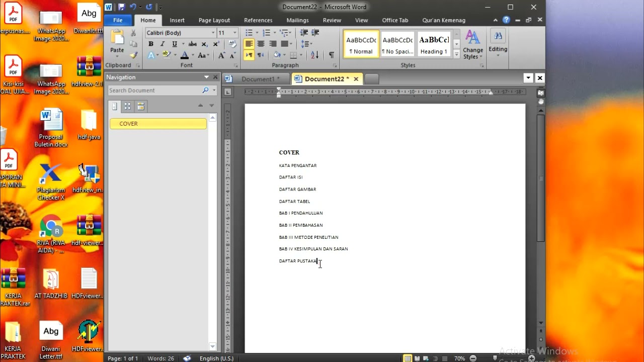Click the Increase Indent icon
The width and height of the screenshot is (644, 362).
[x=315, y=33]
